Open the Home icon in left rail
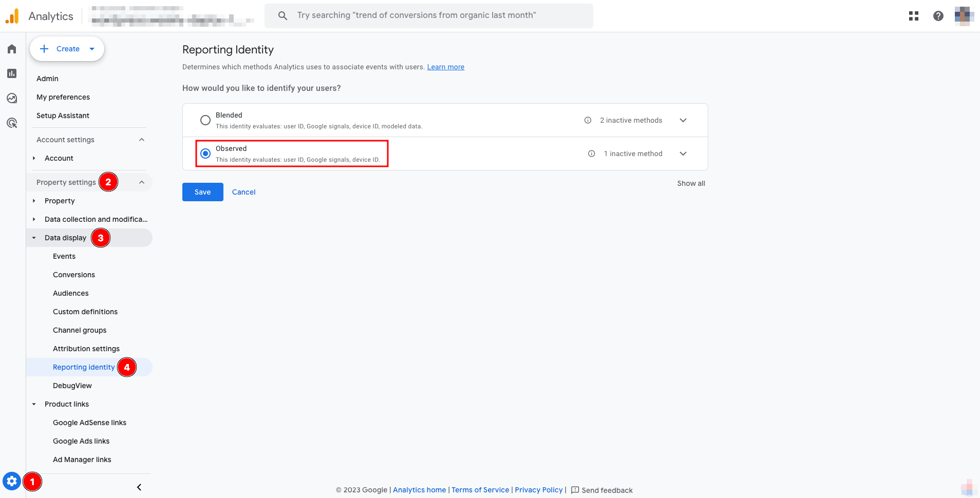The height and width of the screenshot is (498, 980). point(12,49)
